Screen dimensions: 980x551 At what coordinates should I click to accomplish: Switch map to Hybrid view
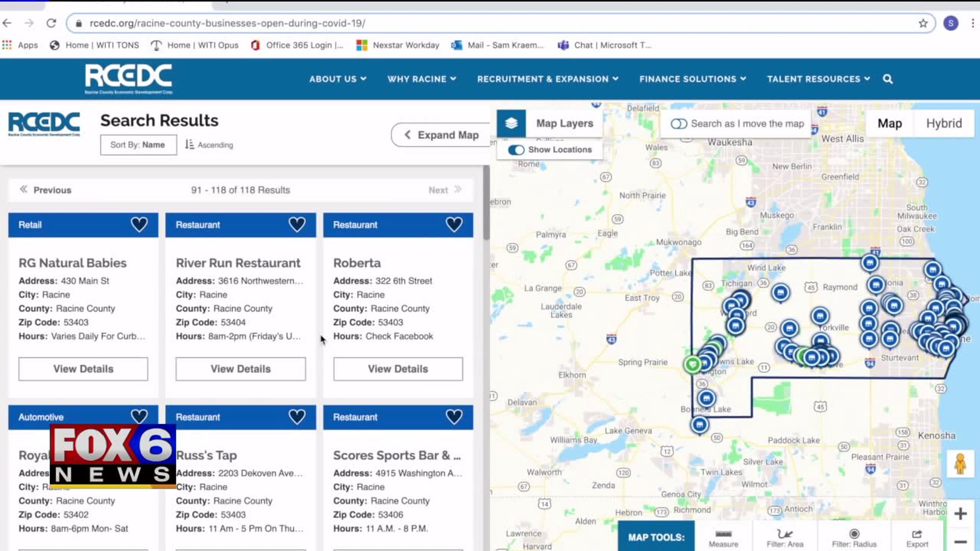[944, 123]
